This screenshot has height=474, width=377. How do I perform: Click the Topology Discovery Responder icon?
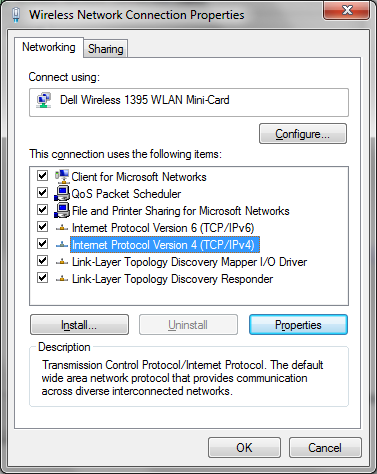[62, 279]
